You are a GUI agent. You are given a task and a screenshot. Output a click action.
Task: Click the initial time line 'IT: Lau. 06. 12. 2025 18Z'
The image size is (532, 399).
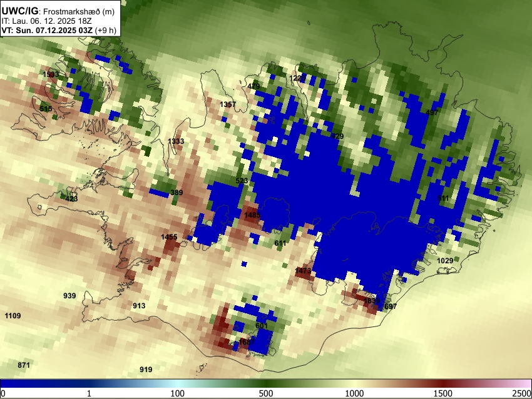coord(46,21)
